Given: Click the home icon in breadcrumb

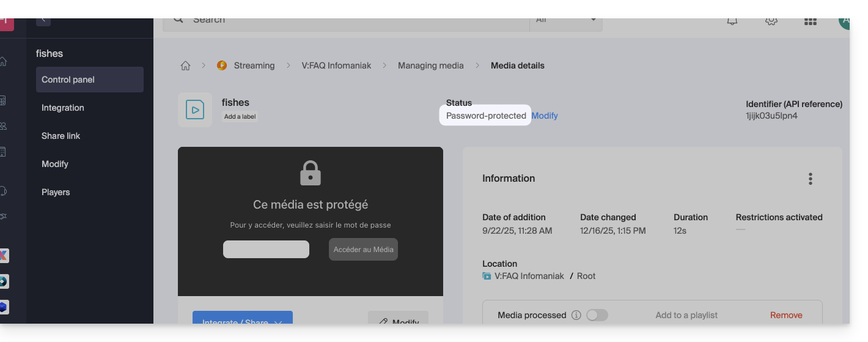Looking at the screenshot, I should click(x=185, y=65).
